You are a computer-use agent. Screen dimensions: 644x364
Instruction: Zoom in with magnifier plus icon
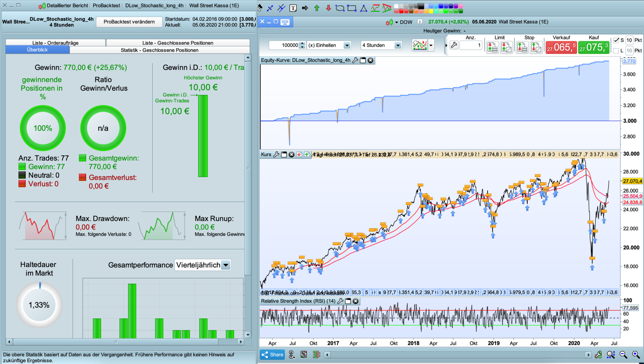pos(636,355)
